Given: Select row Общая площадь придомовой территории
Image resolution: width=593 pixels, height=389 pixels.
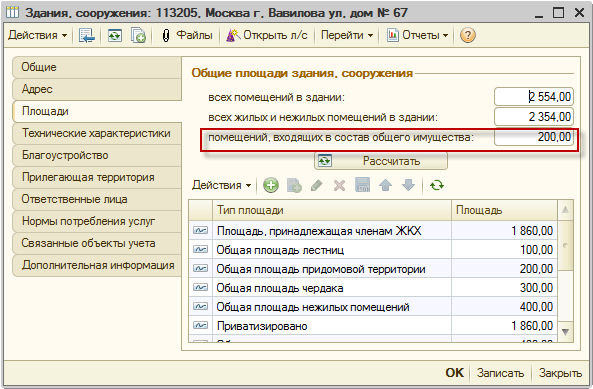Looking at the screenshot, I should pyautogui.click(x=373, y=269).
